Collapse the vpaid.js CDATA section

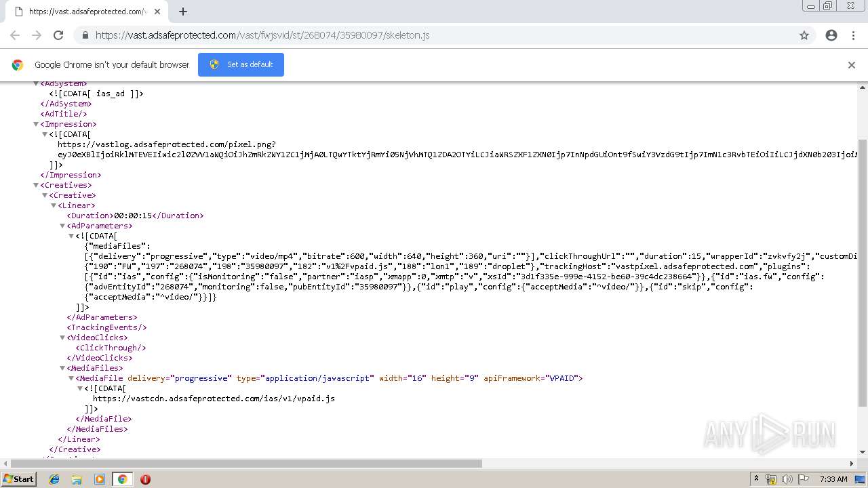80,388
